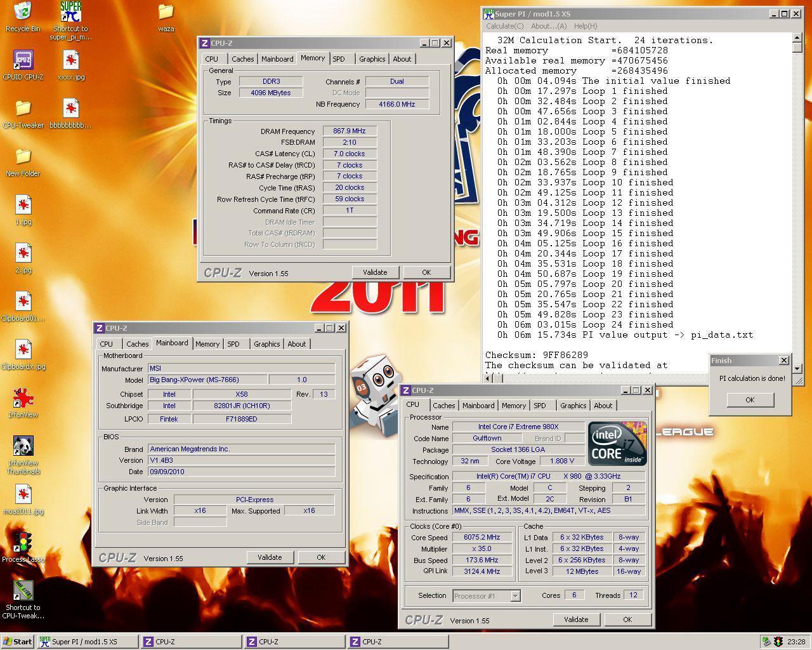Open SPD tab in Mainboard CPU-Z window
This screenshot has width=812, height=650.
click(x=233, y=344)
